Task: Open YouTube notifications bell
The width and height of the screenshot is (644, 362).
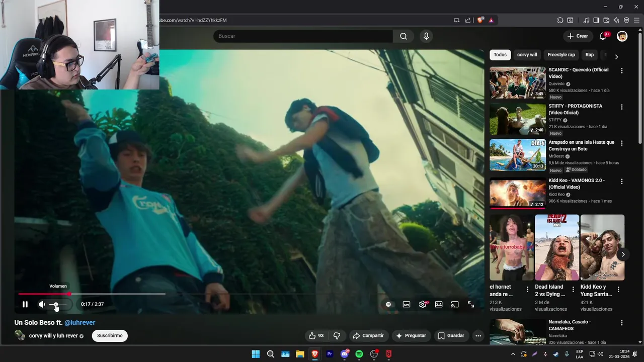Action: tap(603, 36)
